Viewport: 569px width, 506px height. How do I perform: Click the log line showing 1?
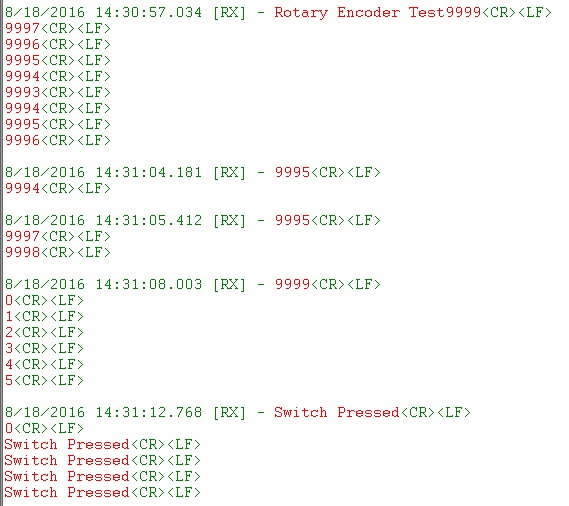click(44, 317)
